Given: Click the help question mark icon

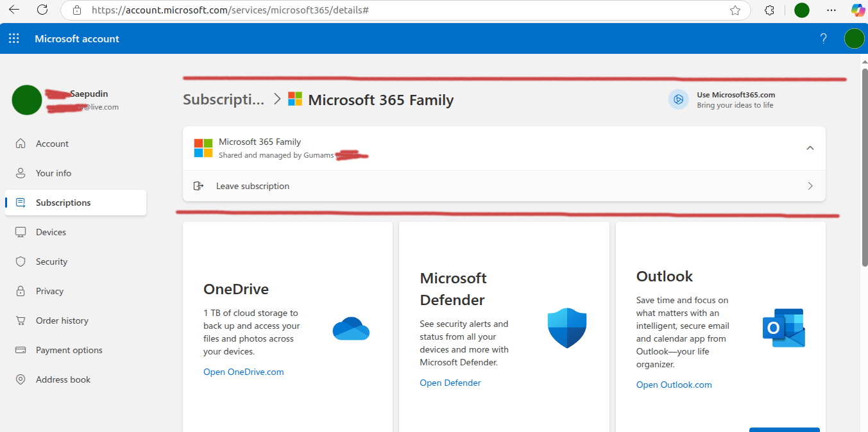Looking at the screenshot, I should coord(824,38).
